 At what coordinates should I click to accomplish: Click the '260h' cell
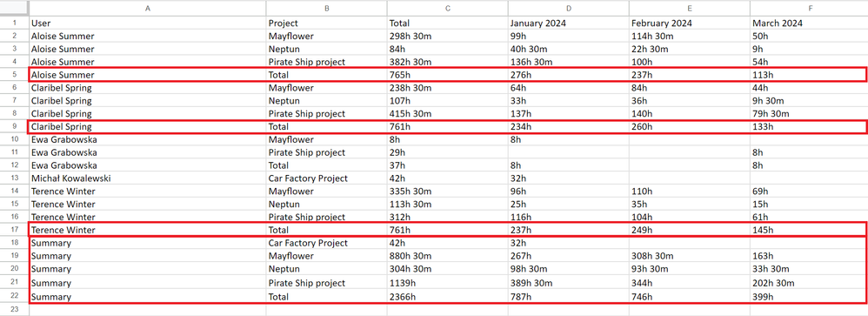tap(689, 127)
